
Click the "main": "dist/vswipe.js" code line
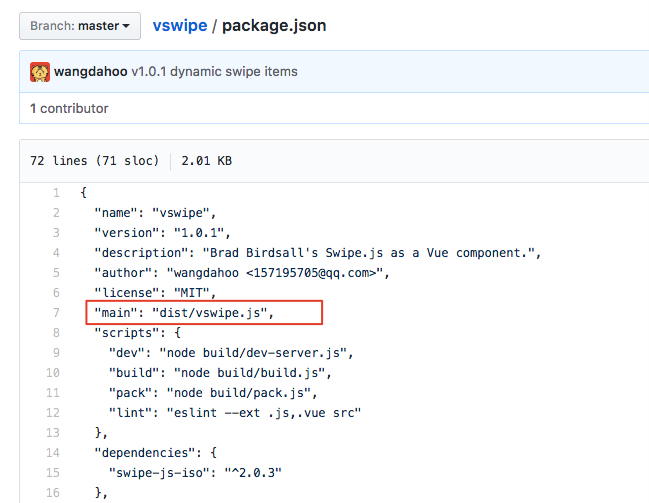pos(184,313)
